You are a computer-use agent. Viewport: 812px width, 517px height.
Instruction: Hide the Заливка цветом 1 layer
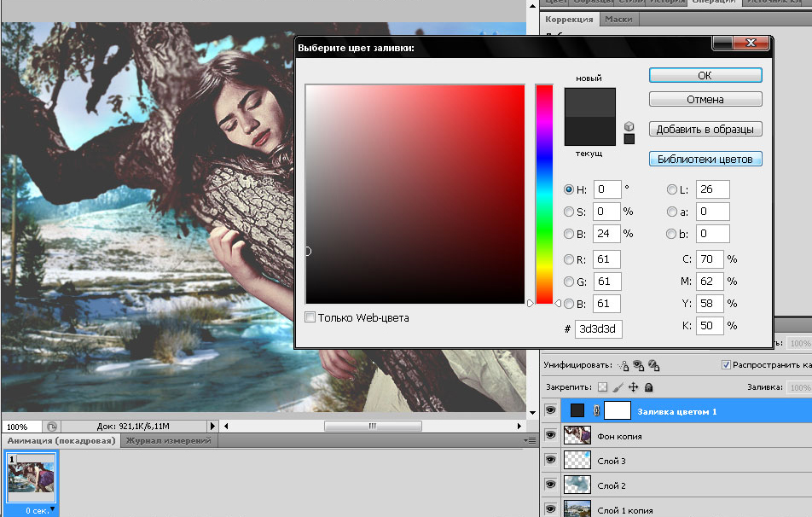(x=550, y=411)
